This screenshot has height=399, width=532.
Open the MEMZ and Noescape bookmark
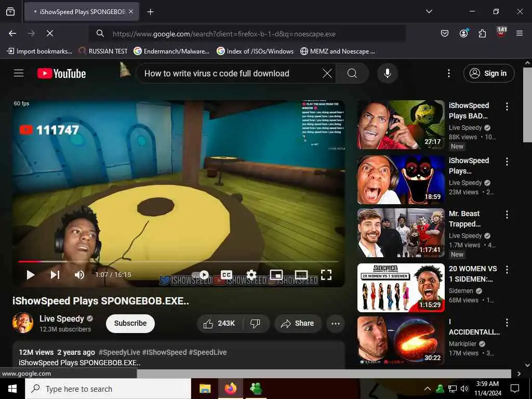(x=338, y=51)
